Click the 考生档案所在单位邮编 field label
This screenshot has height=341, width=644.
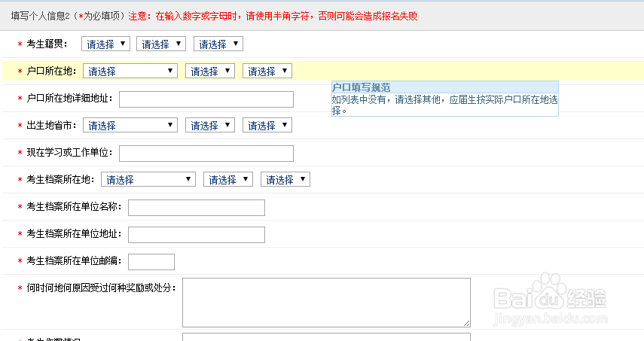[x=74, y=260]
